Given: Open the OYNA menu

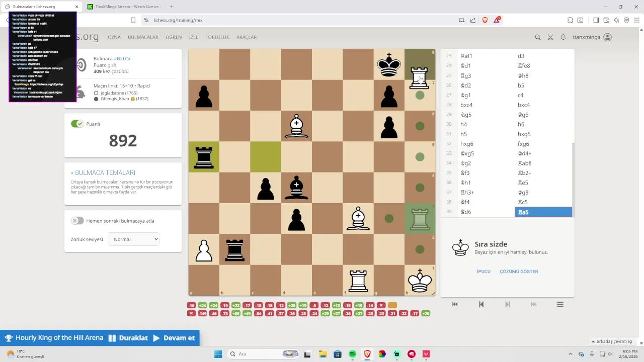Looking at the screenshot, I should (x=114, y=37).
